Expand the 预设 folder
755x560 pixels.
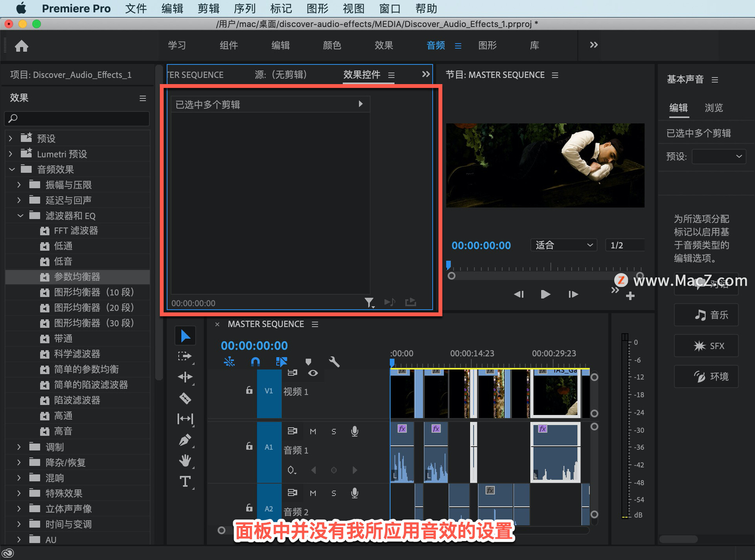click(x=11, y=138)
